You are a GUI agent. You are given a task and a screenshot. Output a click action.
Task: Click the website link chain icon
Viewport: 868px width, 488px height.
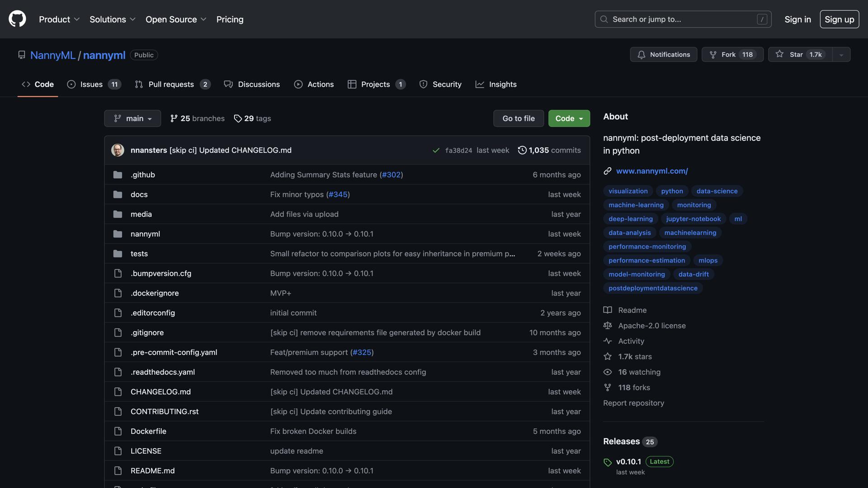click(608, 171)
